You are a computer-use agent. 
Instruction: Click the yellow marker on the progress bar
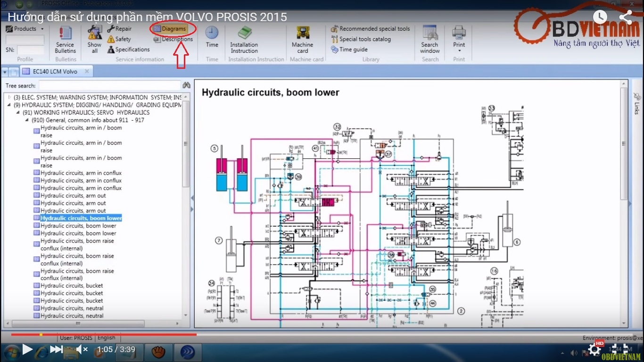[41, 335]
